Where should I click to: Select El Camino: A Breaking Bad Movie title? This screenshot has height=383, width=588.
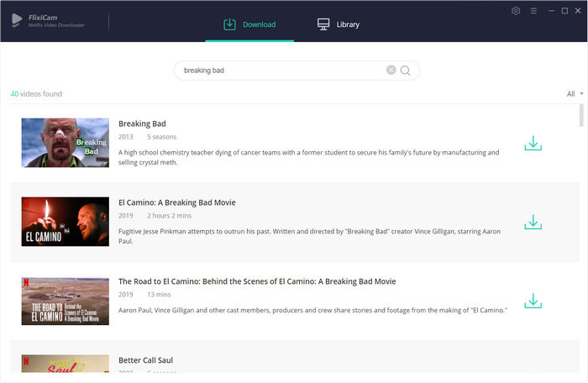tap(177, 202)
